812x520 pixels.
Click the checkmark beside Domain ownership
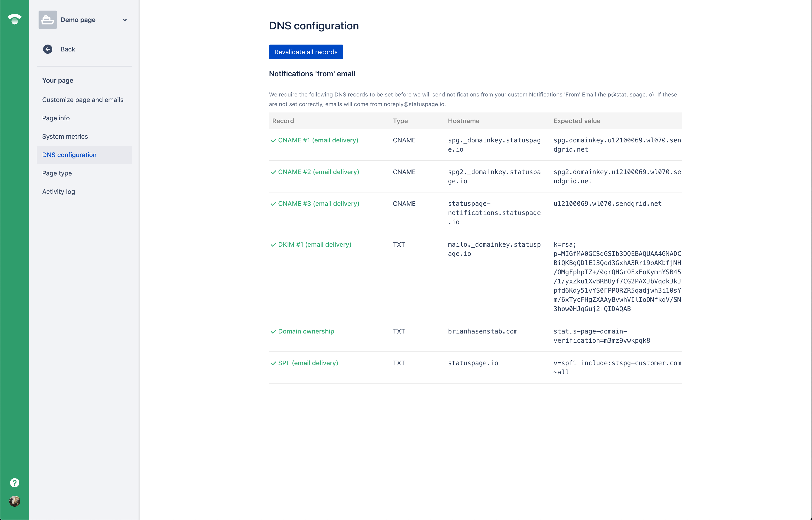pyautogui.click(x=273, y=332)
